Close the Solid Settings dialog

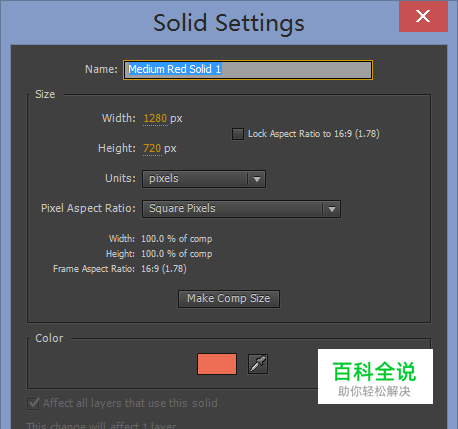423,16
